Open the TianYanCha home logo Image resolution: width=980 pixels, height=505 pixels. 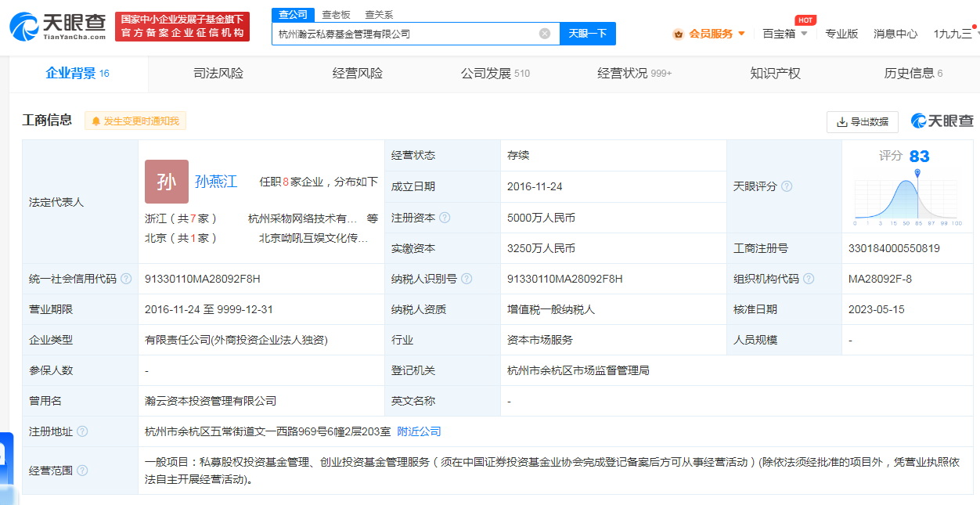(x=58, y=27)
